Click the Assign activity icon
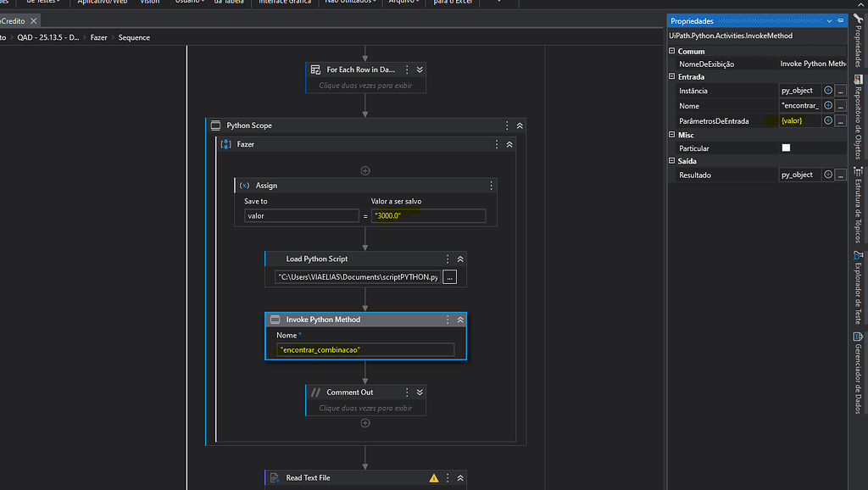 pyautogui.click(x=244, y=186)
